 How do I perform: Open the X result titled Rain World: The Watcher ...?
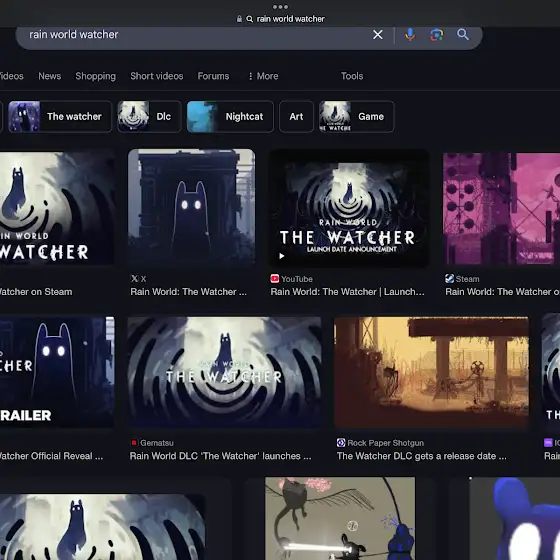[x=189, y=292]
